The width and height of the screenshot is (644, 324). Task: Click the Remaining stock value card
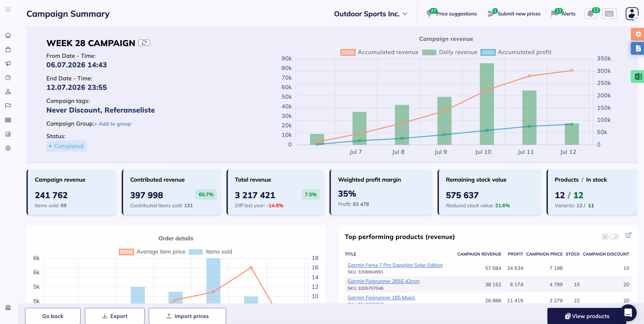click(489, 192)
